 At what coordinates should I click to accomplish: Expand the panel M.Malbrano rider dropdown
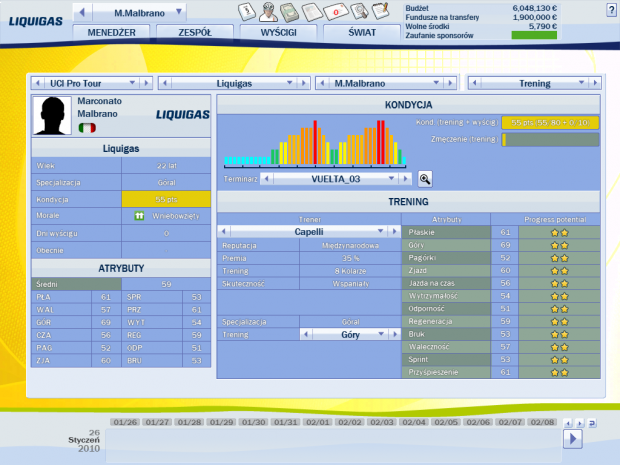click(436, 83)
